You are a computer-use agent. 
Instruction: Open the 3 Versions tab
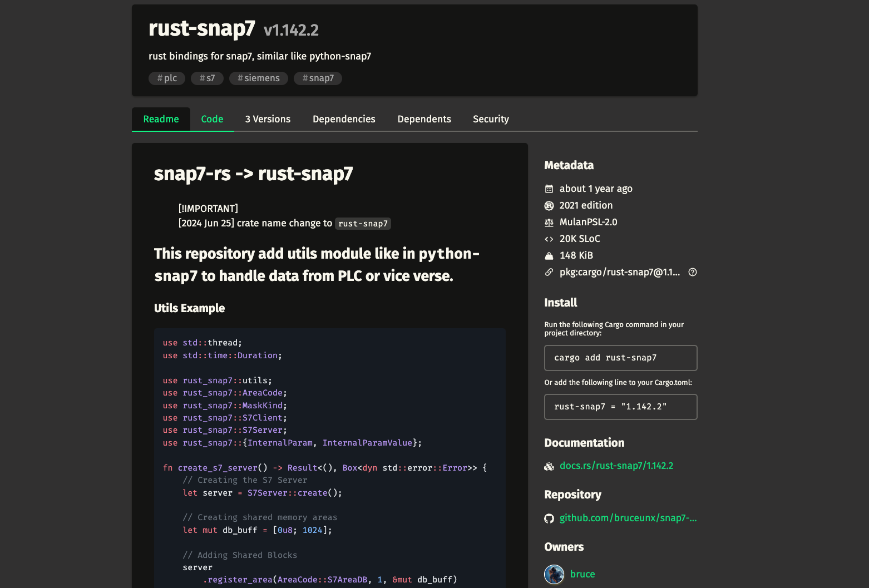268,119
